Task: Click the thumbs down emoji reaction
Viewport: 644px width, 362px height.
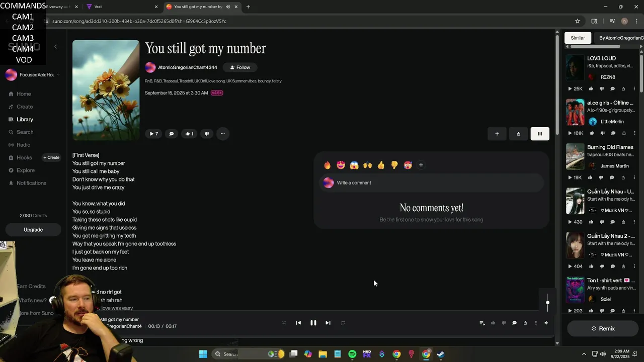Action: (394, 165)
